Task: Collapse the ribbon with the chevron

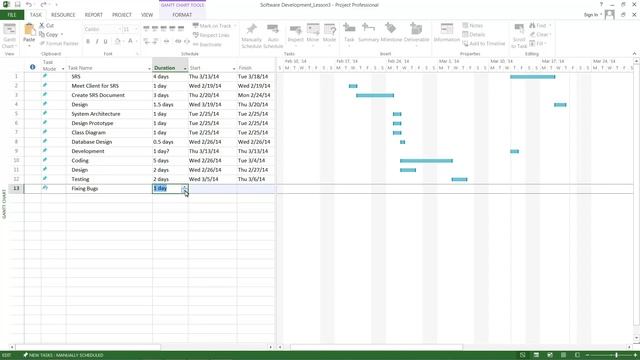Action: (634, 53)
